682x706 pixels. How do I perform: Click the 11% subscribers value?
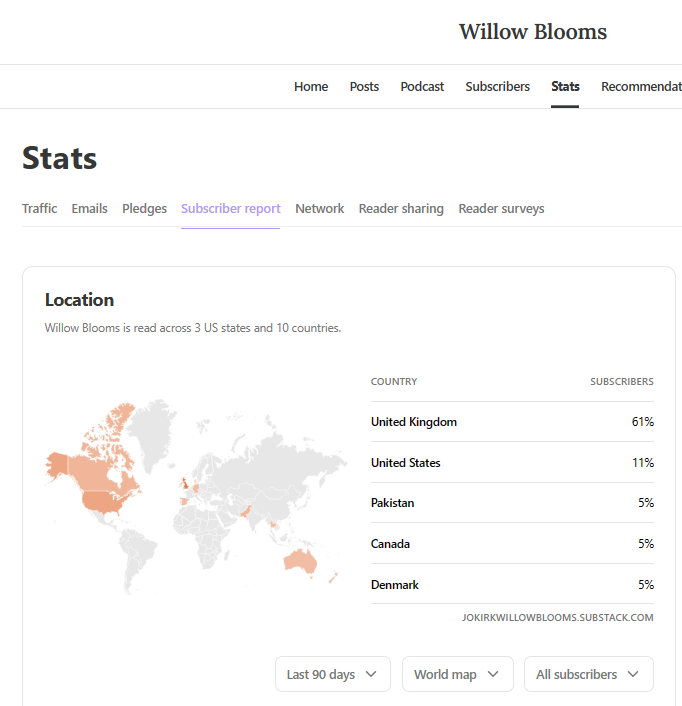(x=643, y=462)
